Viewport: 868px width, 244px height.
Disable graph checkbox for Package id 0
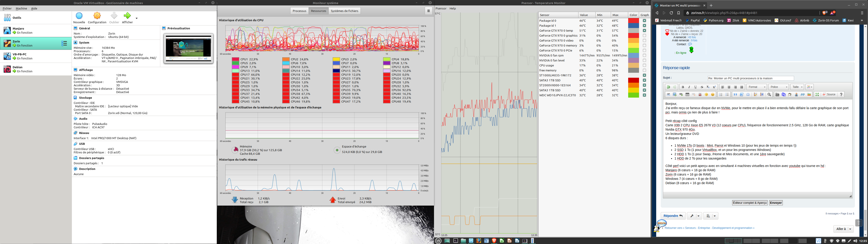click(644, 21)
